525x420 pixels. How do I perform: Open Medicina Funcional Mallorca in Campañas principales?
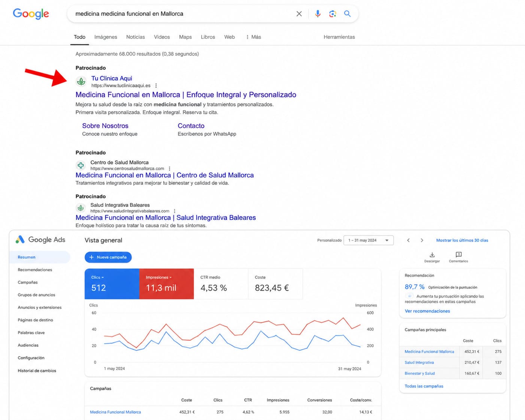(429, 351)
